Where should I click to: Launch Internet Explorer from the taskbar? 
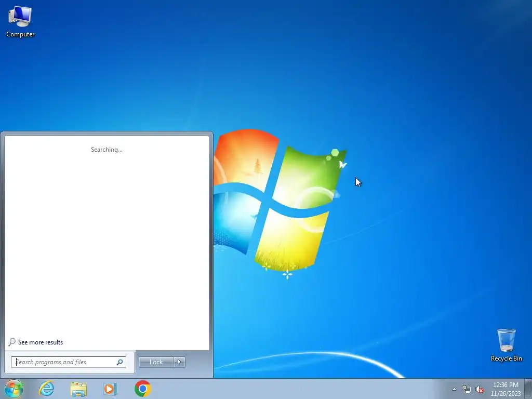[x=46, y=389]
